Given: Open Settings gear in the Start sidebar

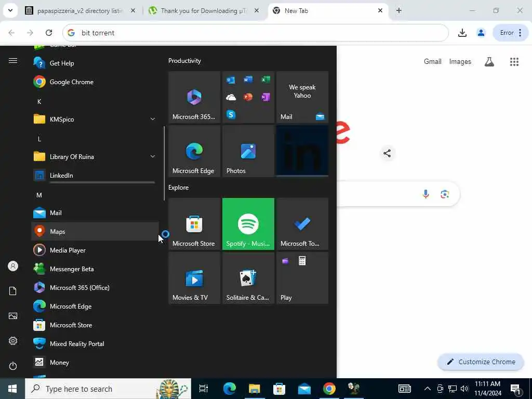Looking at the screenshot, I should tap(13, 341).
